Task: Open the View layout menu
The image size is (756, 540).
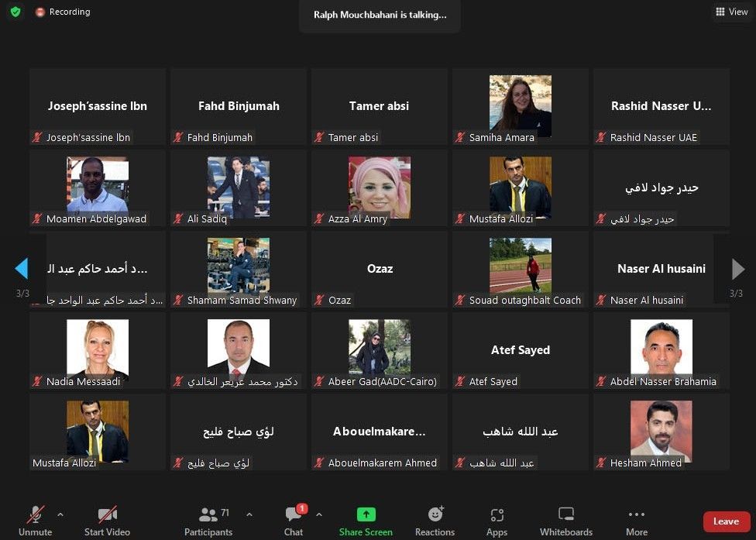Action: point(731,12)
